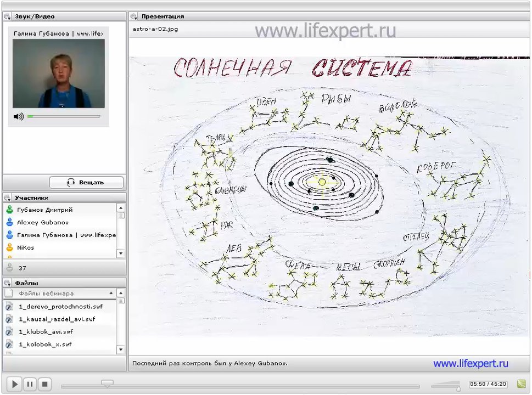
Task: Click the Вещать broadcast button
Action: [x=86, y=182]
